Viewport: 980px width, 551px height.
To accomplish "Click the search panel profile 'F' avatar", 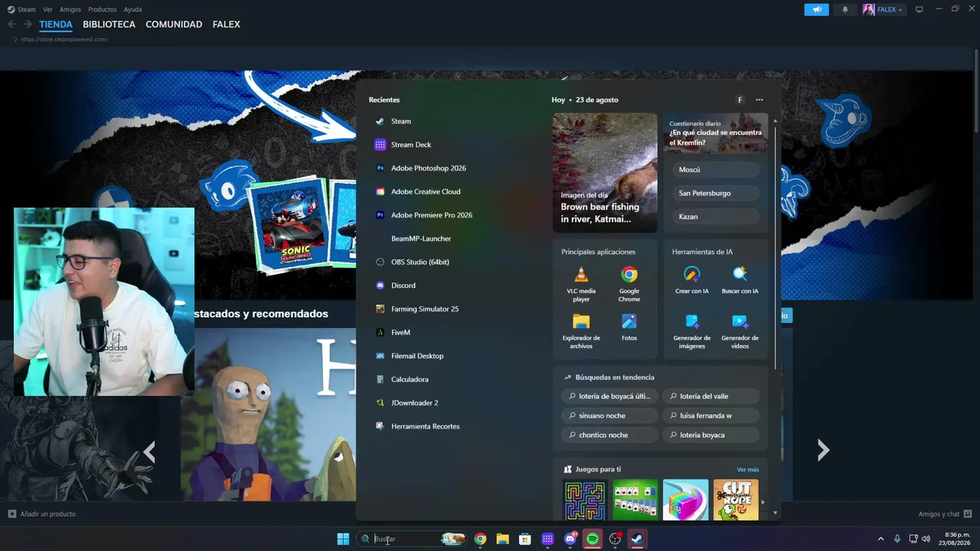I will tap(740, 99).
